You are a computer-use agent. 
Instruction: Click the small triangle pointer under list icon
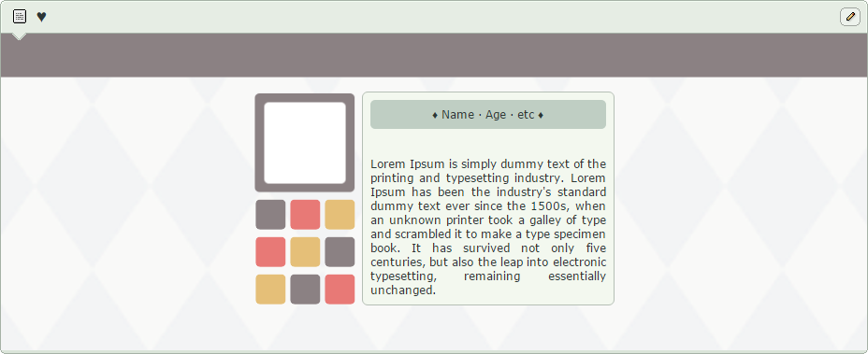[20, 36]
